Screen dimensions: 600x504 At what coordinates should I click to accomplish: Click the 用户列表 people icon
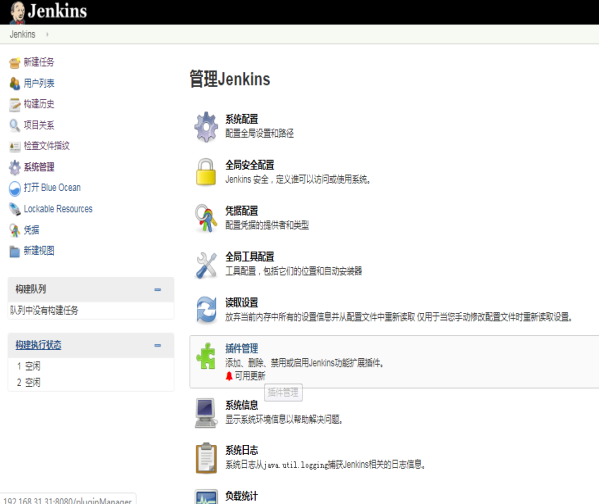pos(15,83)
